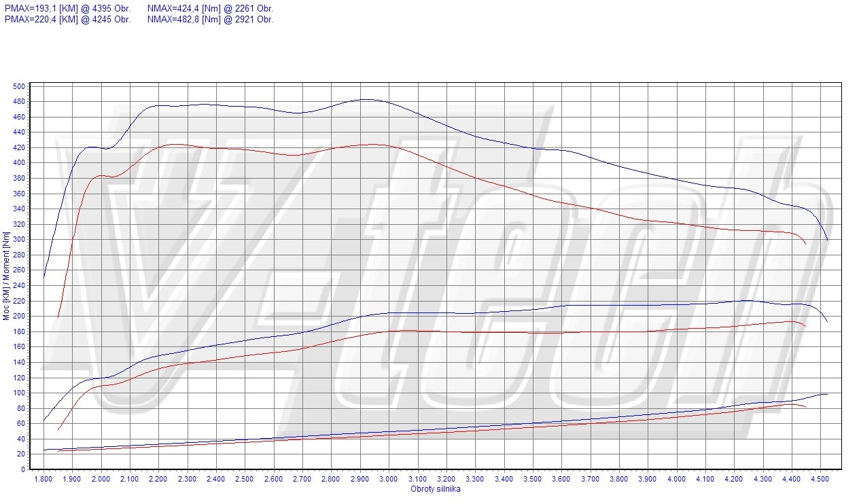Image resolution: width=859 pixels, height=504 pixels.
Task: Click the 200 tick label on the Moc/Moment axis
Action: (18, 317)
